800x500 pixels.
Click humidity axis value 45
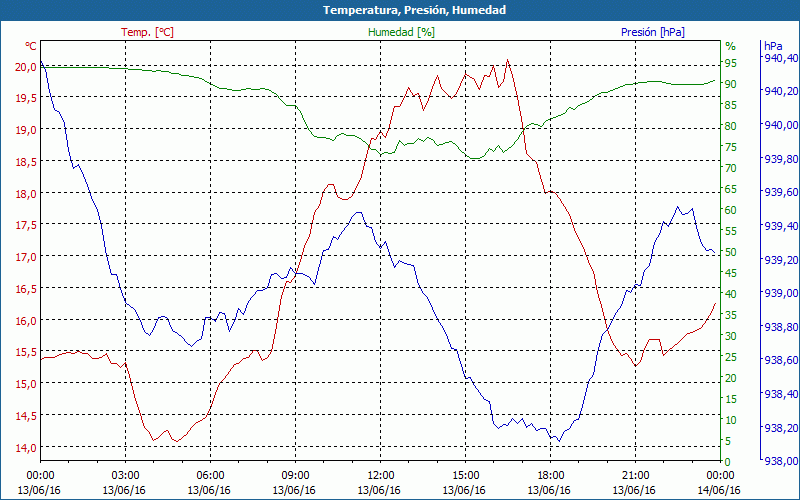pyautogui.click(x=731, y=273)
